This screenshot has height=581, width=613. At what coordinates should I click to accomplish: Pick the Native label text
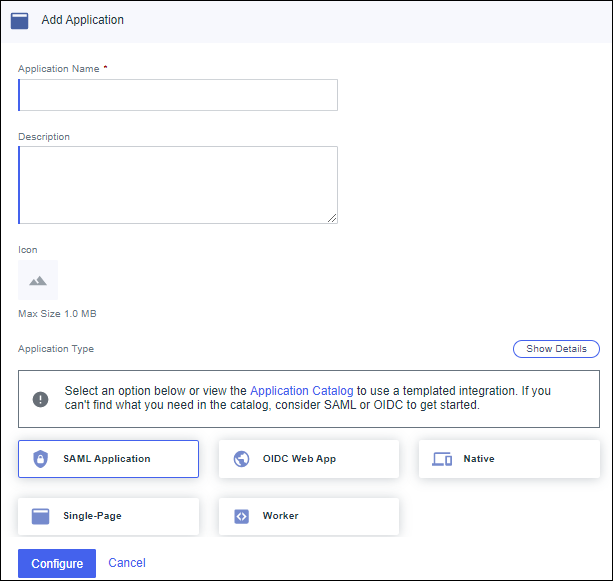[479, 459]
